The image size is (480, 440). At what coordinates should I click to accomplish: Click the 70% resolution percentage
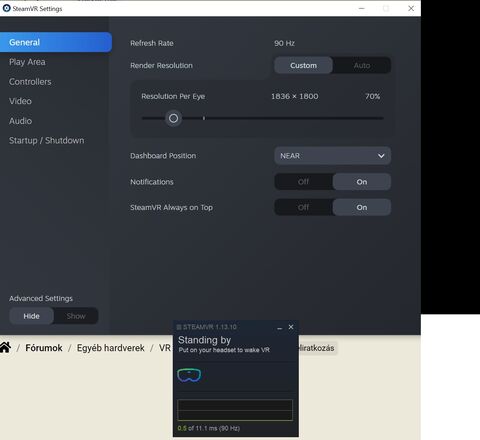pyautogui.click(x=373, y=96)
